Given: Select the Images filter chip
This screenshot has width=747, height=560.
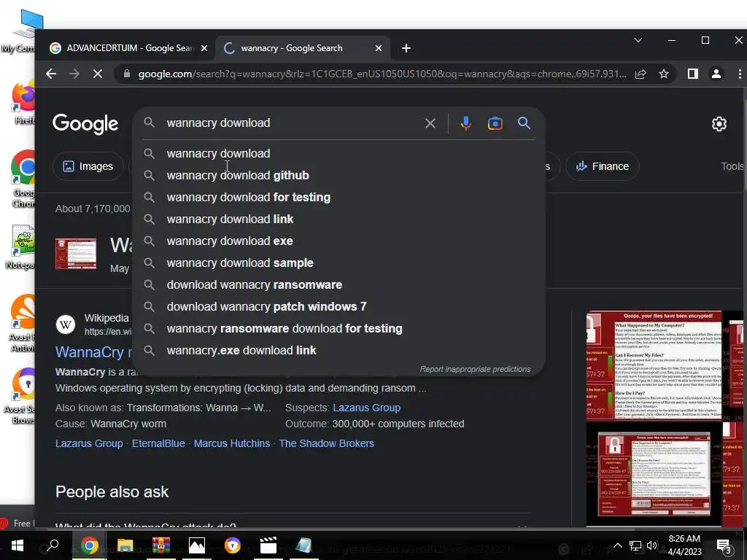Looking at the screenshot, I should tap(88, 166).
